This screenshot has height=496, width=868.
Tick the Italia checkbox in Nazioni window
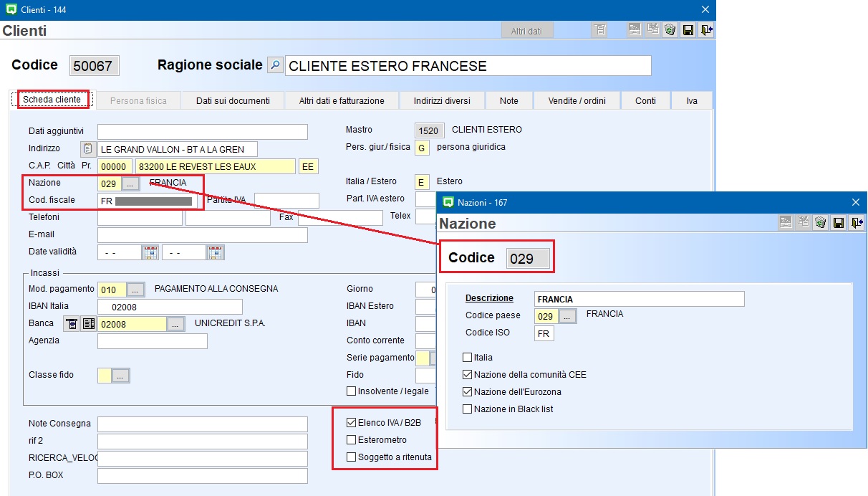468,358
